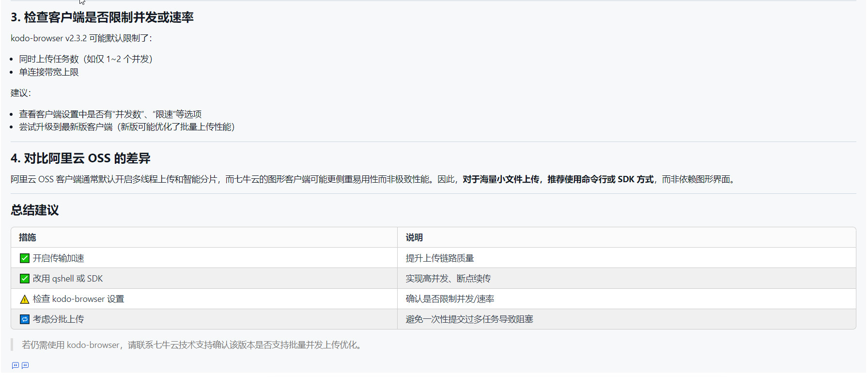The image size is (868, 377).
Task: Click the 确认是否限制并发/速率 table cell
Action: click(450, 299)
